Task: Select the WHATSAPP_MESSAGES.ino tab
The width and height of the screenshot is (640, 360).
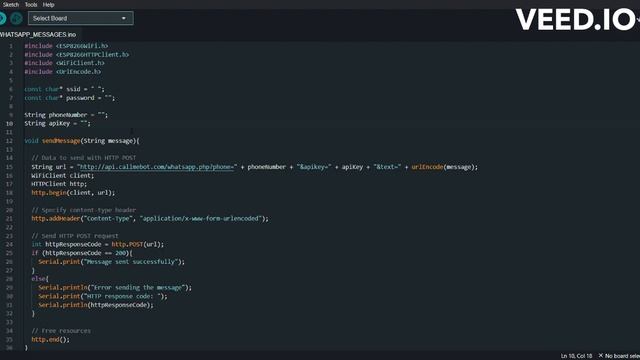Action: pos(38,35)
